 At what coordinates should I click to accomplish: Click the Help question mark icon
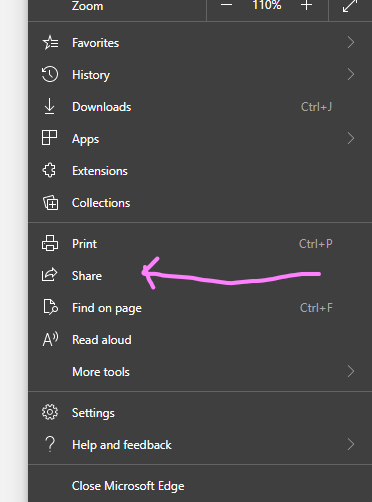point(50,444)
